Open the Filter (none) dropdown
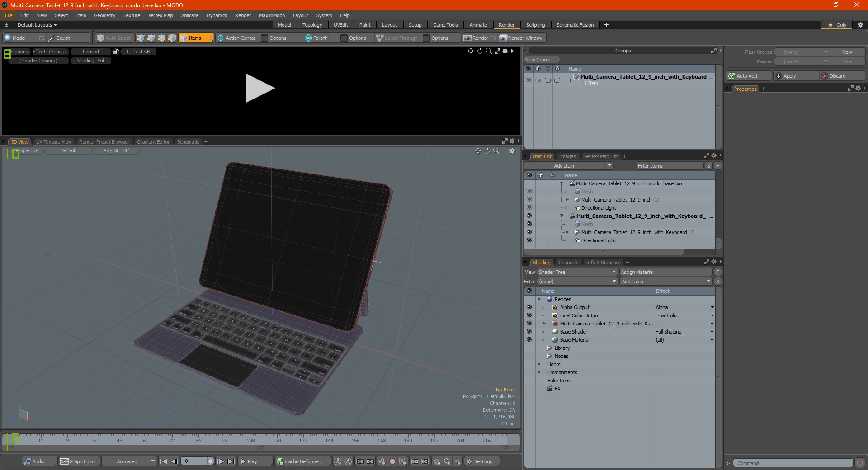The height and width of the screenshot is (470, 868). [x=577, y=282]
